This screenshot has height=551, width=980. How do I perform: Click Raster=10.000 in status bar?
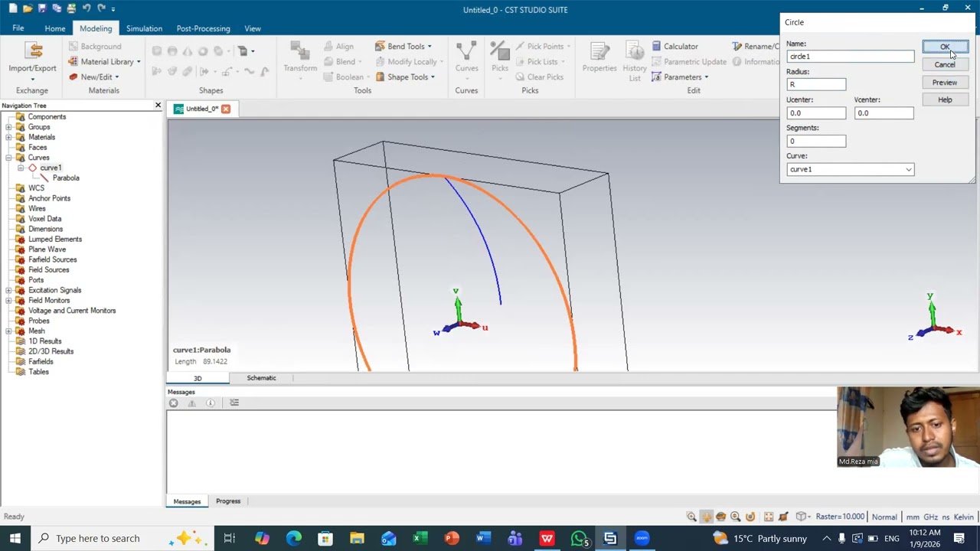840,517
